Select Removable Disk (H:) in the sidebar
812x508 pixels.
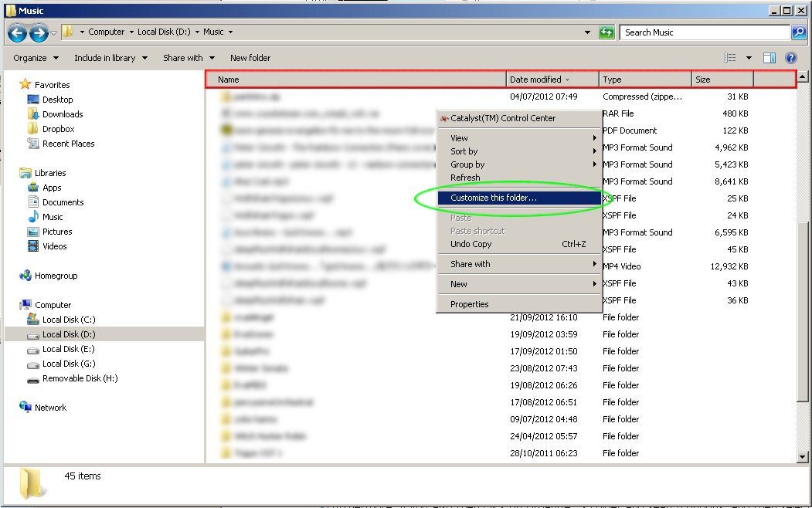80,378
